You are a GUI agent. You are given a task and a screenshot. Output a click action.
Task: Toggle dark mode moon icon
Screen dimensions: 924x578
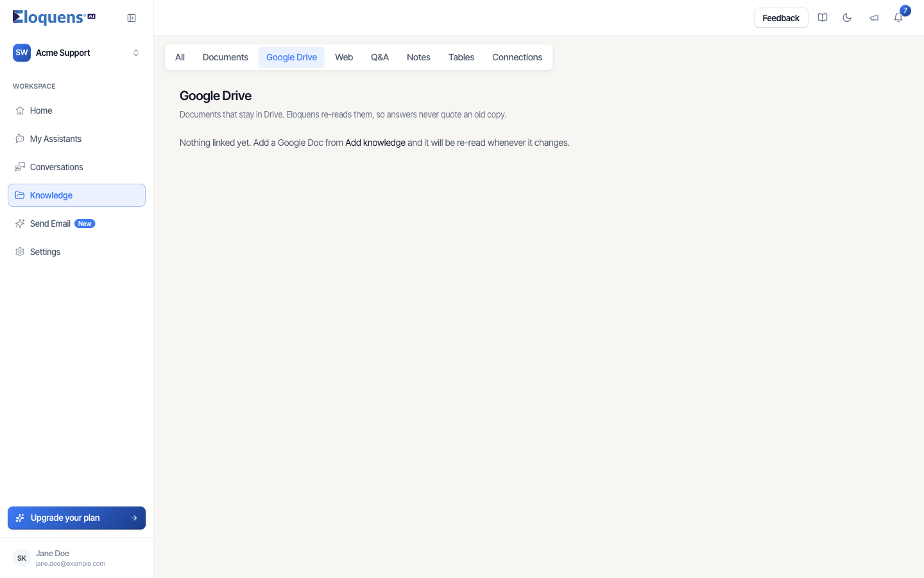tap(847, 18)
